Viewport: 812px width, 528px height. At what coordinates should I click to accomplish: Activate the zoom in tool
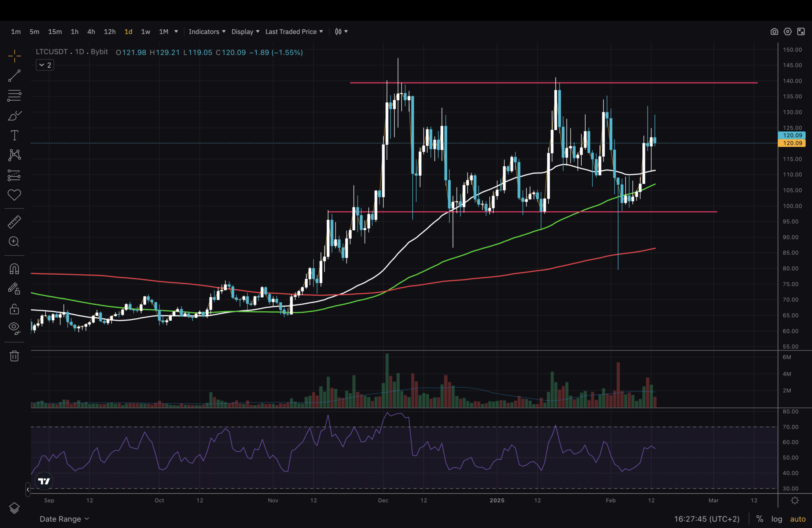(x=14, y=242)
